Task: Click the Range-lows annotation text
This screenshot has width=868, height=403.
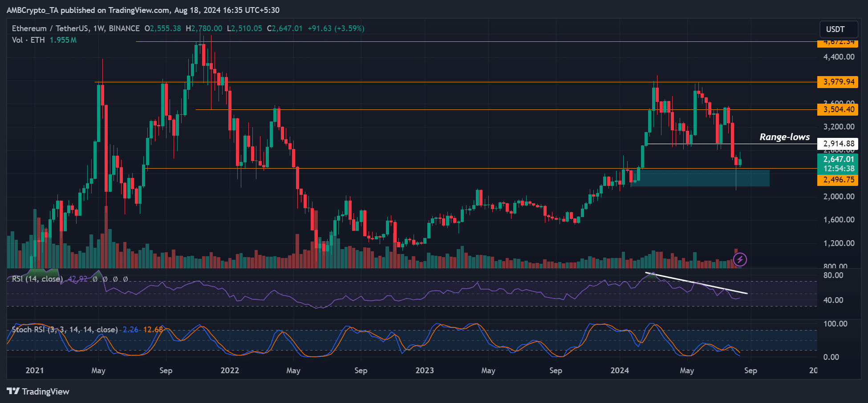Action: tap(784, 137)
